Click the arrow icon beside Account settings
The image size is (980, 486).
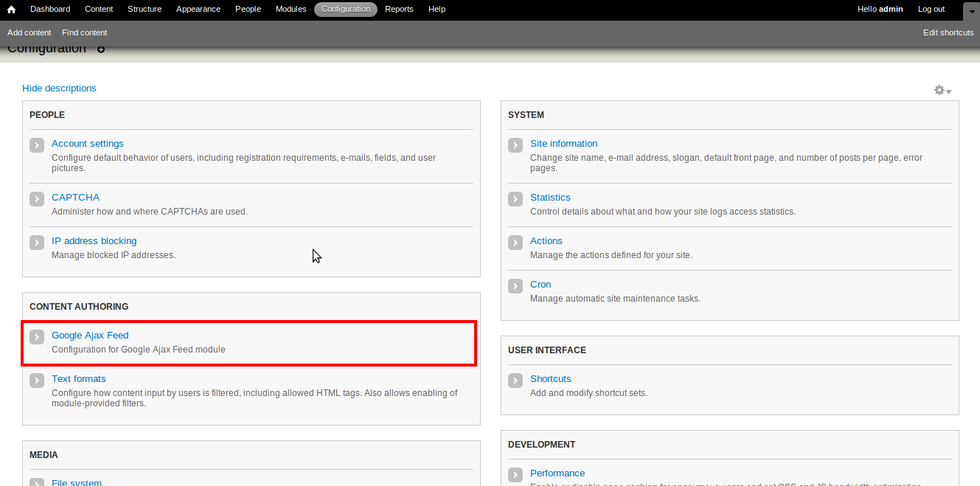coord(37,145)
